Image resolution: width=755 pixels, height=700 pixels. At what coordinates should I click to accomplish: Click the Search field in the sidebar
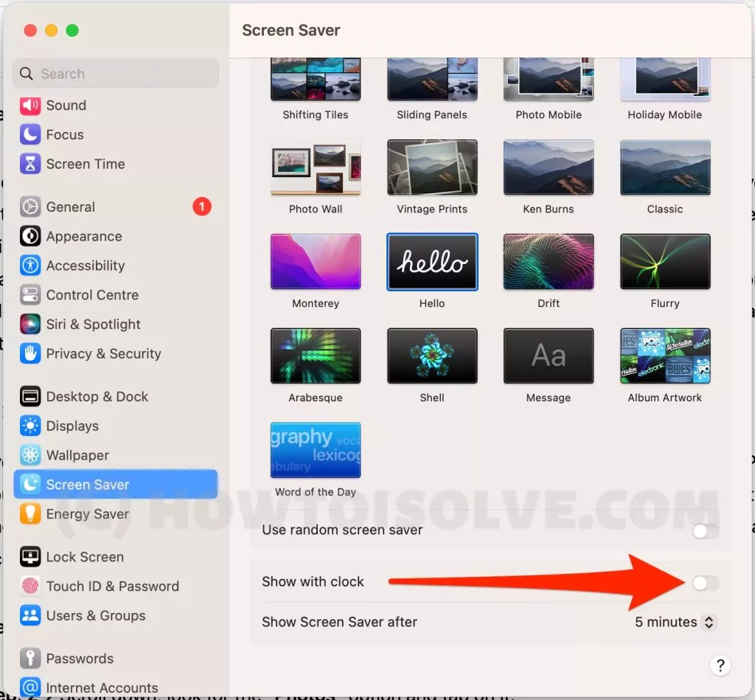coord(116,73)
